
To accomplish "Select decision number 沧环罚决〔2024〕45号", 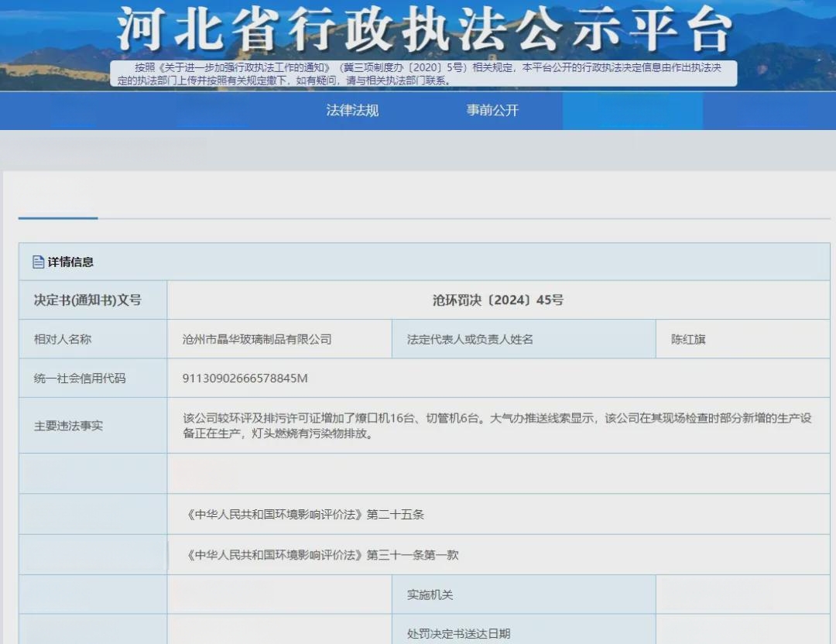I will coord(498,300).
